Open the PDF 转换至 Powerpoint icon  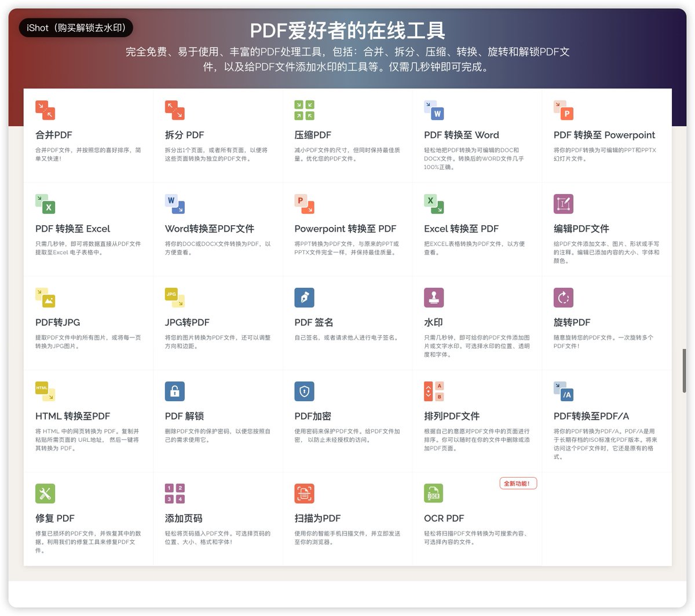pos(564,110)
